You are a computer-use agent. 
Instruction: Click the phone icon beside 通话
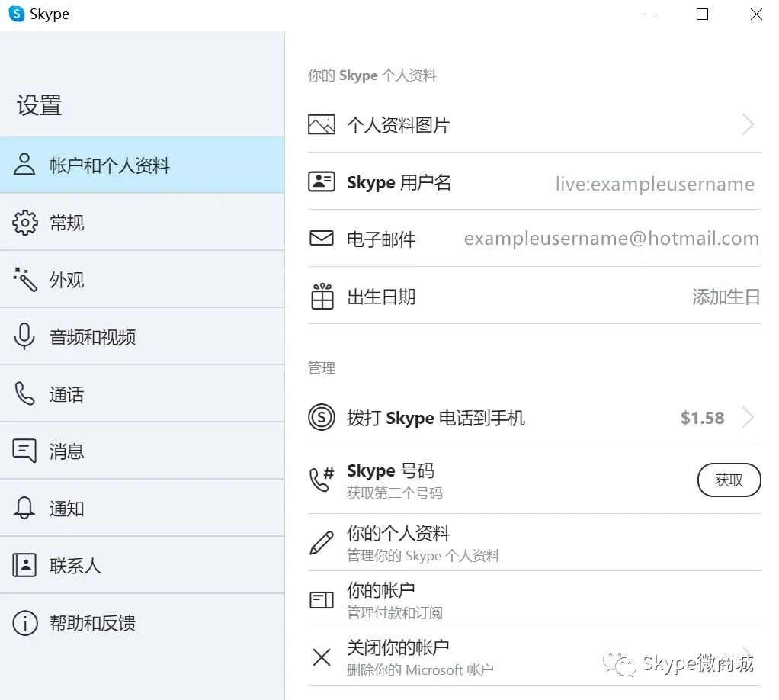(x=24, y=393)
